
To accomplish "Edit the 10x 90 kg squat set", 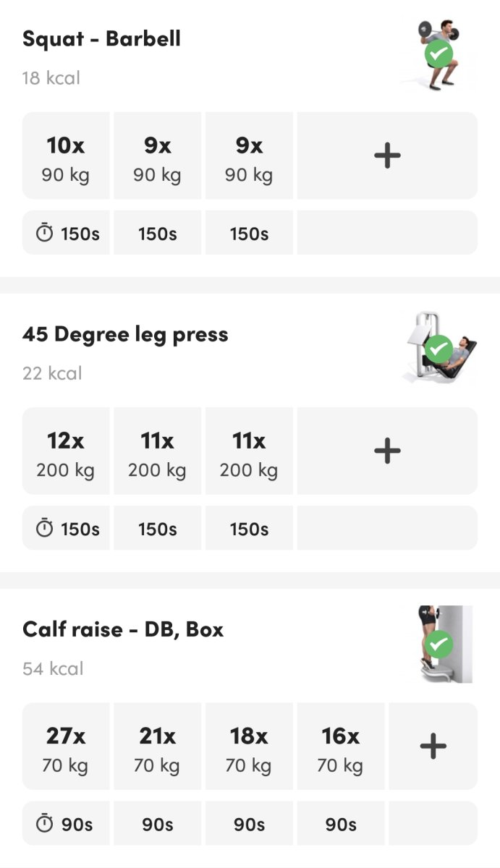I will [x=66, y=156].
